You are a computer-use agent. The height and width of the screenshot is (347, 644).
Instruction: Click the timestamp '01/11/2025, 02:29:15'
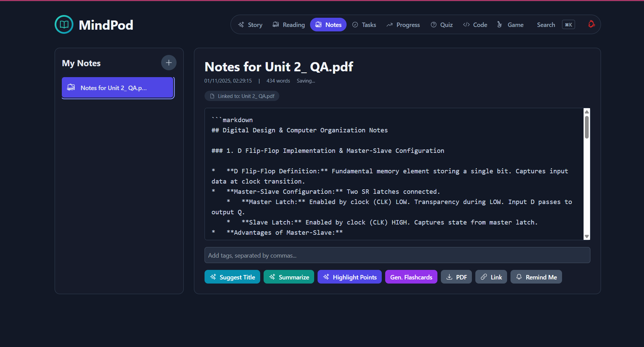click(228, 81)
